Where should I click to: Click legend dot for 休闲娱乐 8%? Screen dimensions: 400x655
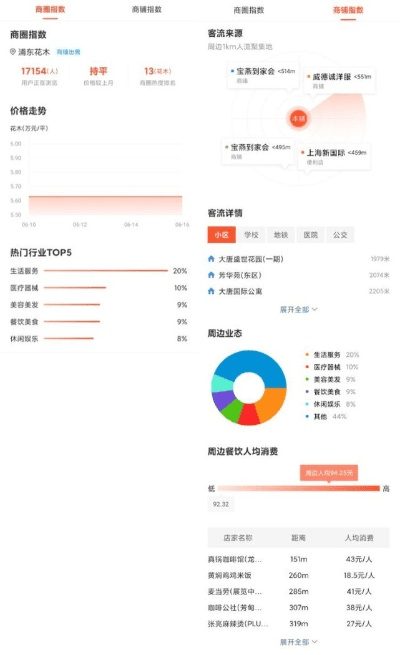307,404
